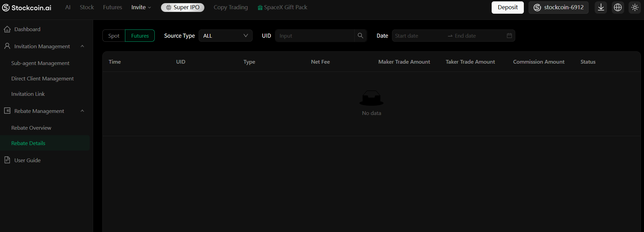Click the Commission Amount column header

pyautogui.click(x=539, y=62)
